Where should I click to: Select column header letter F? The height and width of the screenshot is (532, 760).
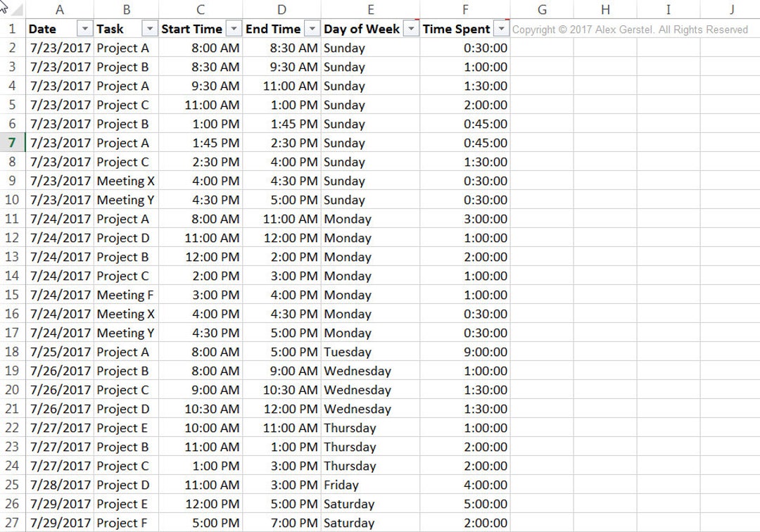tap(465, 8)
